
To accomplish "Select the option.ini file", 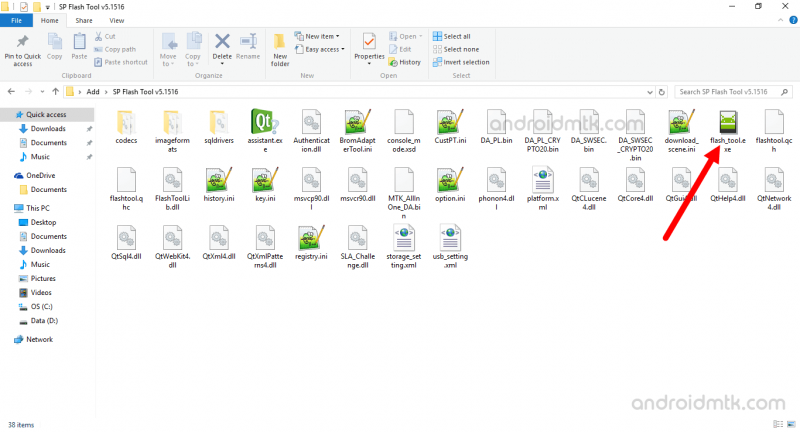I will tap(450, 185).
